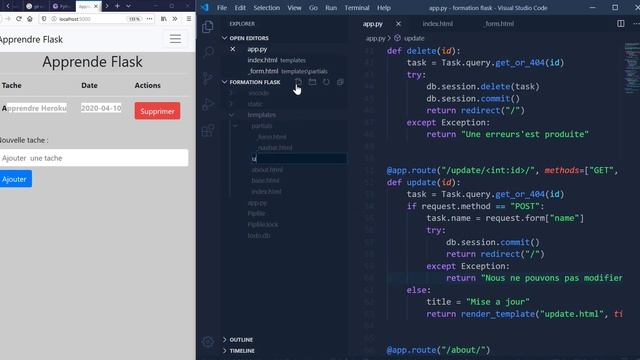
Task: Open Firefox page actions ellipsis
Action: [x=149, y=19]
